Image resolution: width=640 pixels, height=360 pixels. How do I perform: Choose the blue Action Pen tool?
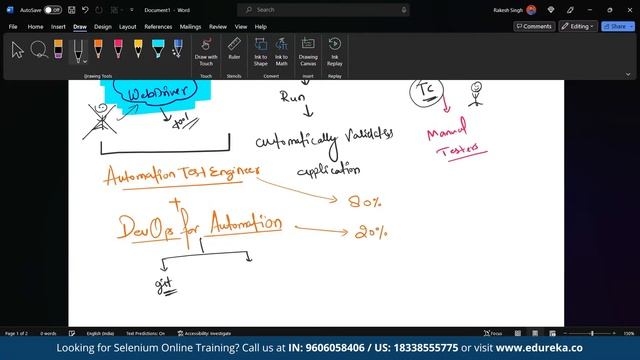(x=178, y=49)
